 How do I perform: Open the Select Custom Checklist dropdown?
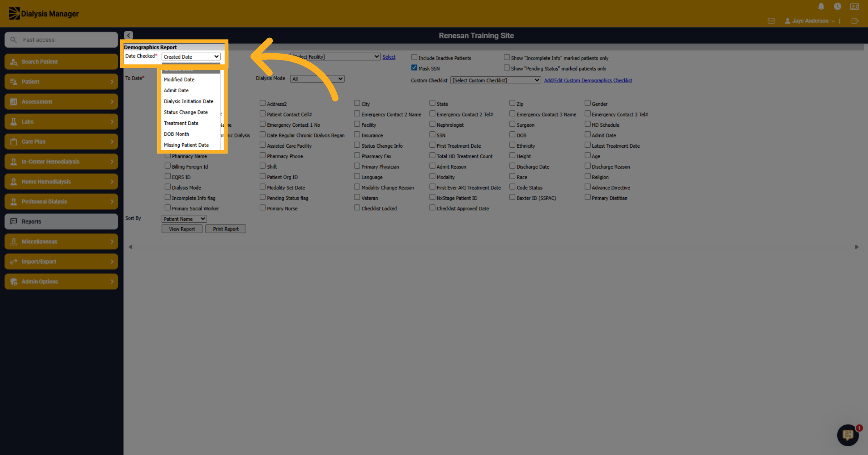495,80
